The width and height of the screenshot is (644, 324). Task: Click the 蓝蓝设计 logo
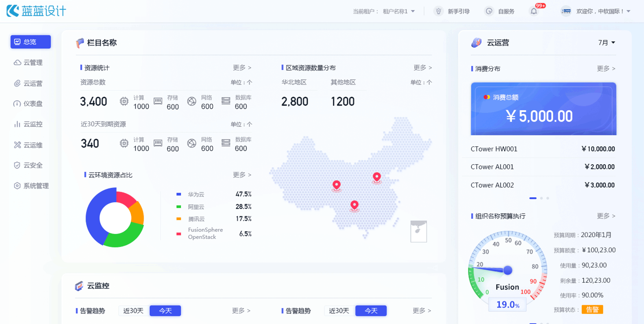click(36, 11)
